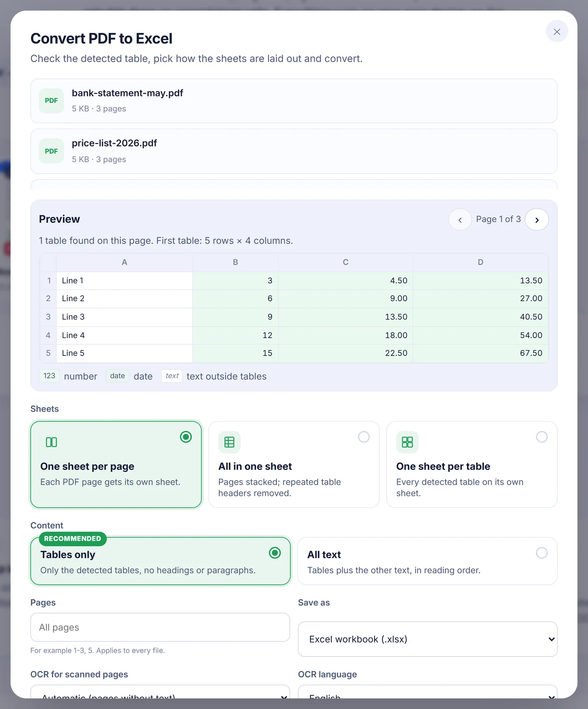Screen dimensions: 588x709
Task: Click the table grid icon in All in one sheet
Action: point(229,442)
